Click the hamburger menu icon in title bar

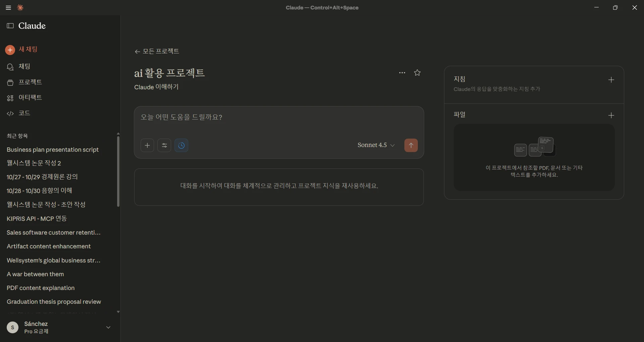[8, 8]
